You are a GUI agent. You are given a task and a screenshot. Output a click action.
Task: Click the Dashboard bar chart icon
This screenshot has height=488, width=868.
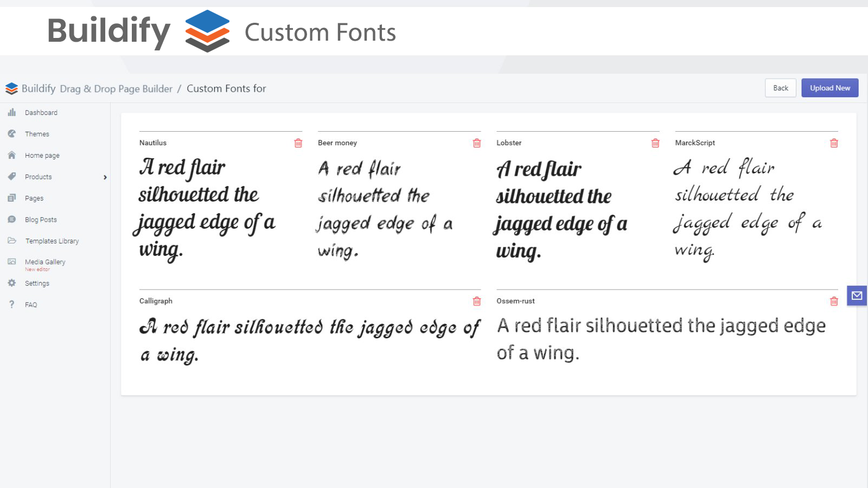12,112
